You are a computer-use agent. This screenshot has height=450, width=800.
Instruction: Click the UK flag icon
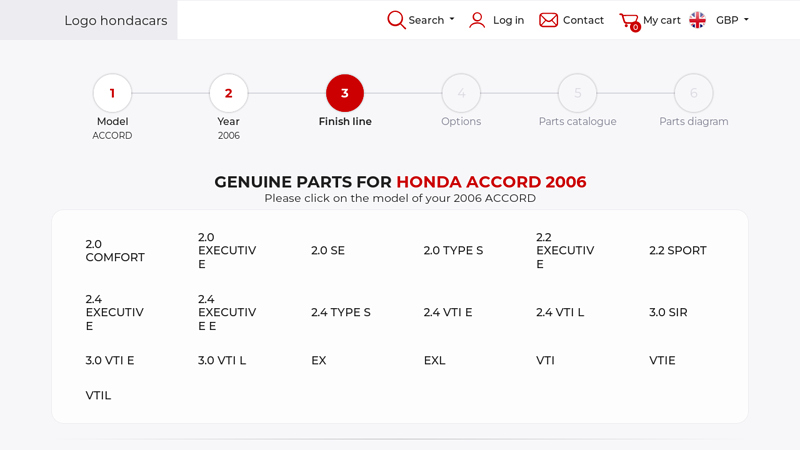point(697,20)
